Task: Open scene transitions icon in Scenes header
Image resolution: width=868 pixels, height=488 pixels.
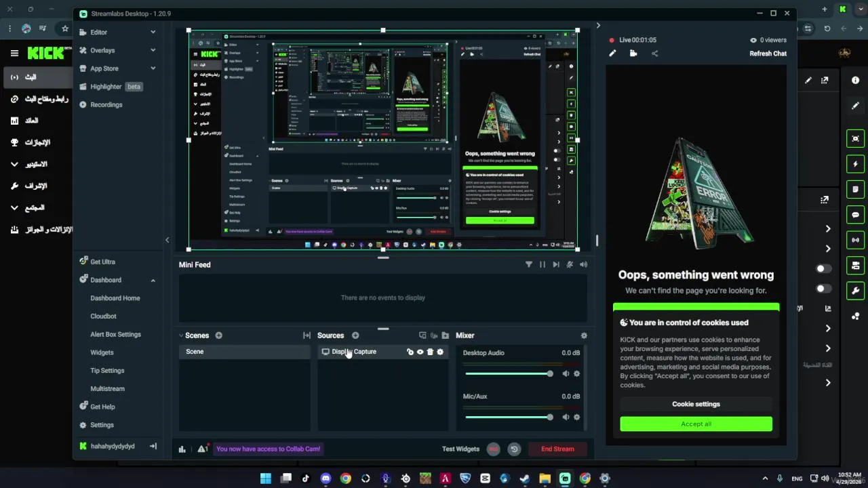Action: pos(307,335)
